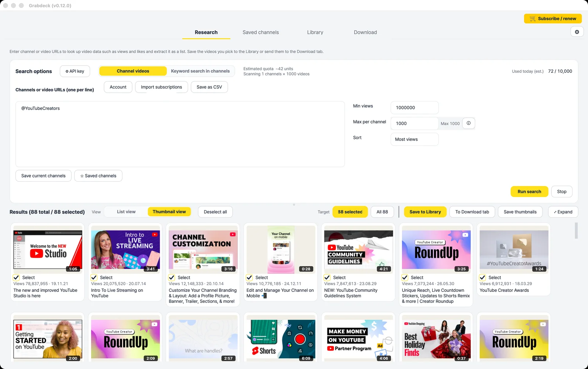Image resolution: width=588 pixels, height=369 pixels.
Task: Uncheck Select for Unique Reach Creator Roundup
Action: click(405, 277)
